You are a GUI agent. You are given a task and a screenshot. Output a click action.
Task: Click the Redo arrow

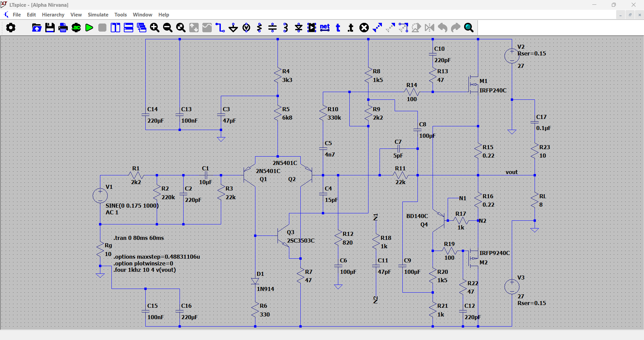tap(456, 28)
